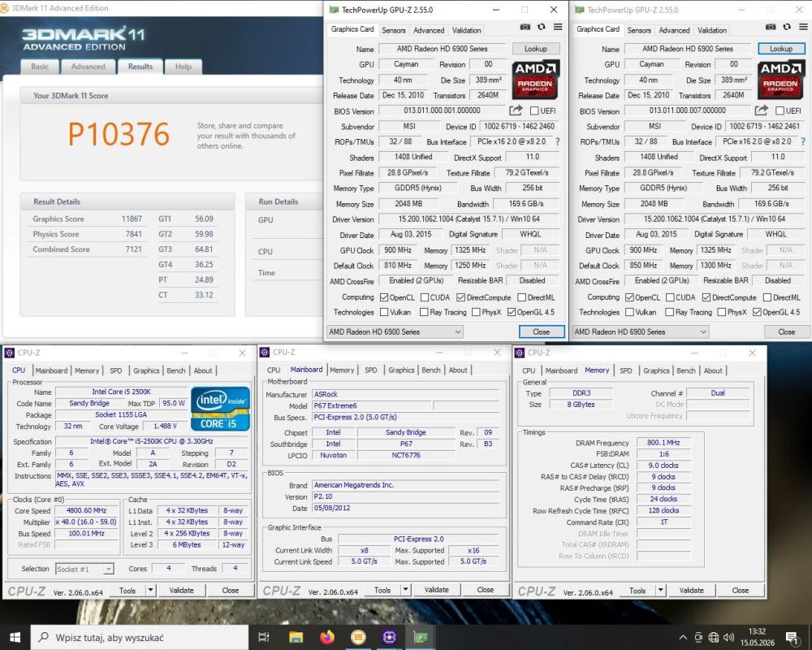Click the network globe icon in the system tray

pos(714,638)
